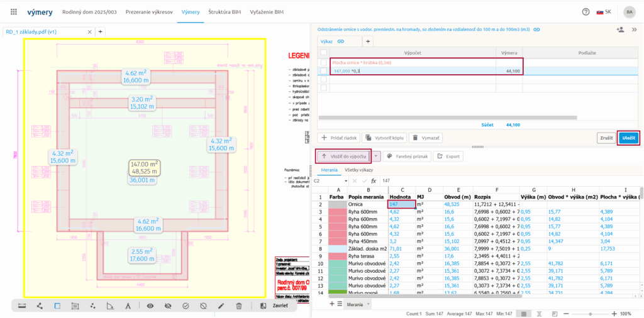Select the ruler measurement tool

[22, 306]
